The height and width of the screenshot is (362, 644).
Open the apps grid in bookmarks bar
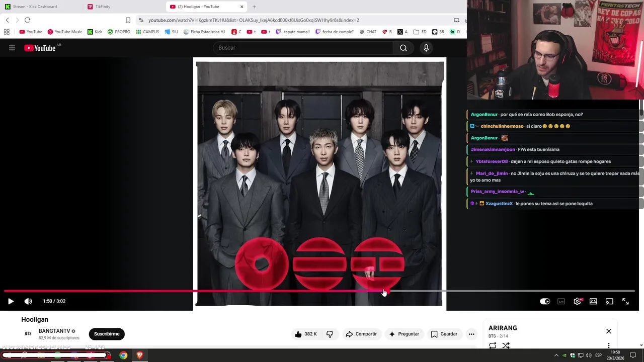coord(7,32)
